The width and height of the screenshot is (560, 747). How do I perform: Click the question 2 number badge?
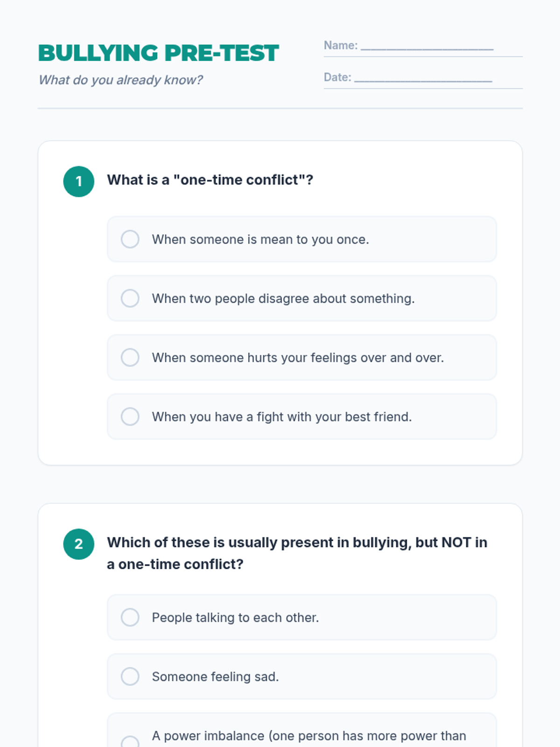pos(79,544)
